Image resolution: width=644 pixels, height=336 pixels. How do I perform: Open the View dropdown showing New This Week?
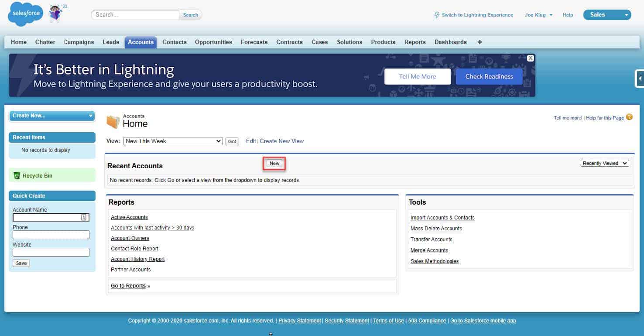pyautogui.click(x=173, y=141)
